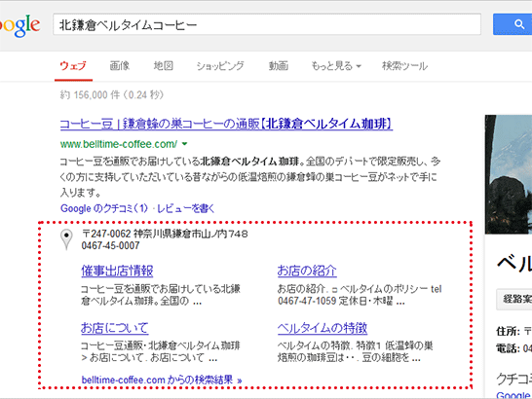Open the green arrow next to belltime-coffee.com URL

(184, 144)
